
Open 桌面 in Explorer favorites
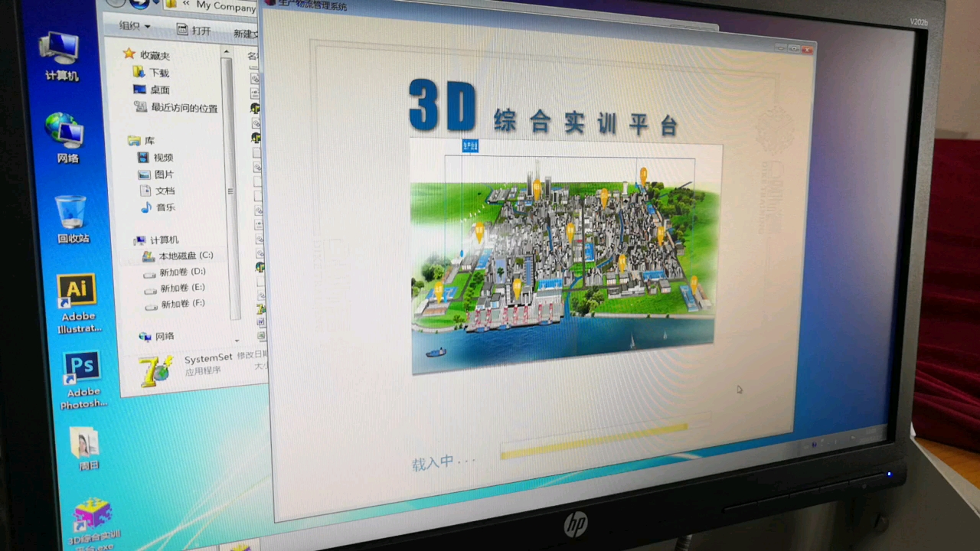coord(152,90)
